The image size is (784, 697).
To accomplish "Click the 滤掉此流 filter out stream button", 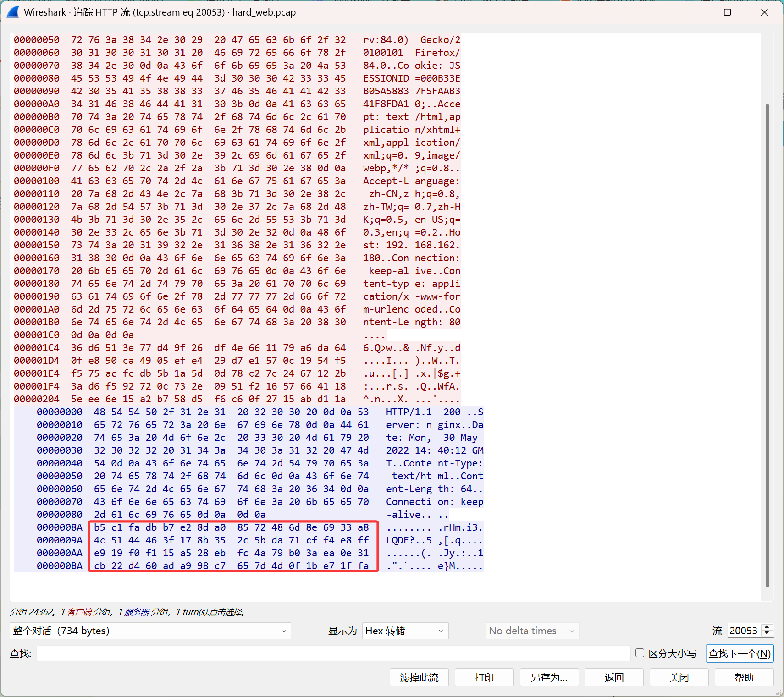I will (x=419, y=677).
